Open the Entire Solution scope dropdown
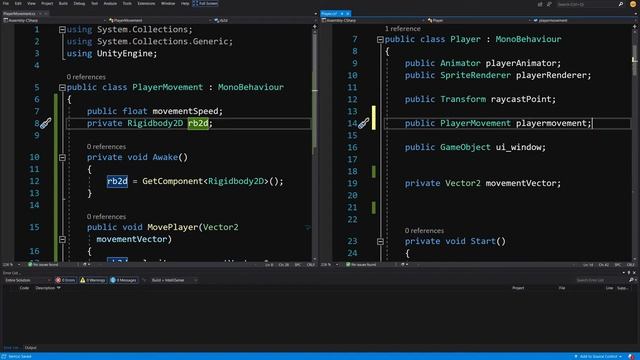The width and height of the screenshot is (640, 360). click(x=27, y=280)
